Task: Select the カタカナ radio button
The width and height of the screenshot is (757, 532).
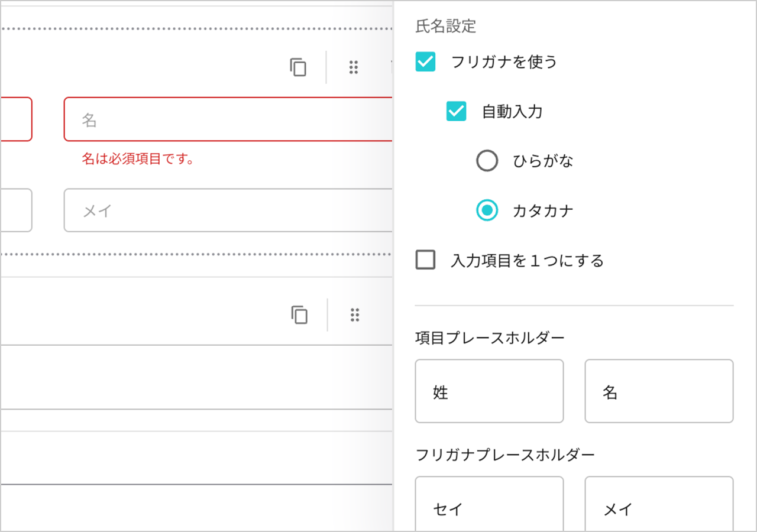Action: tap(487, 210)
